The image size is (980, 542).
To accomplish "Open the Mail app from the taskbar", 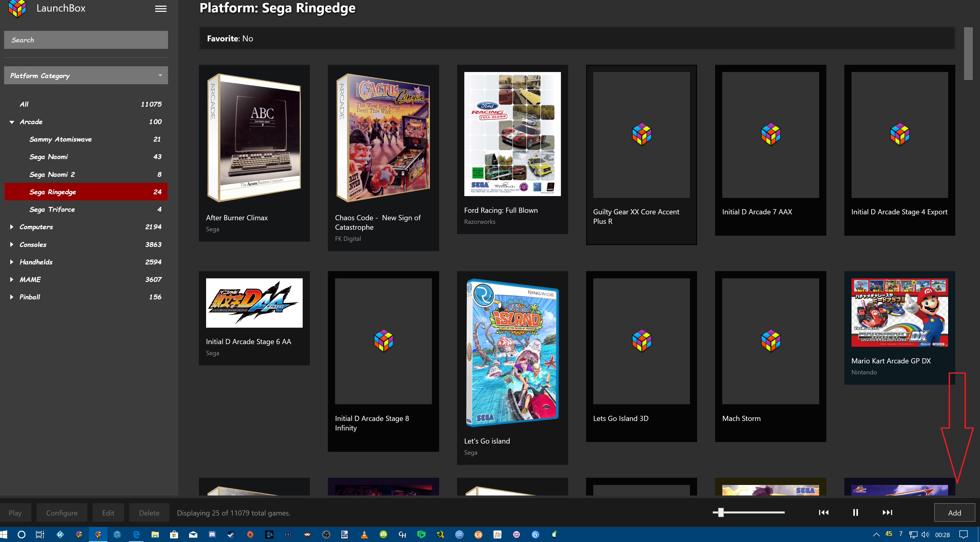I will click(x=193, y=534).
